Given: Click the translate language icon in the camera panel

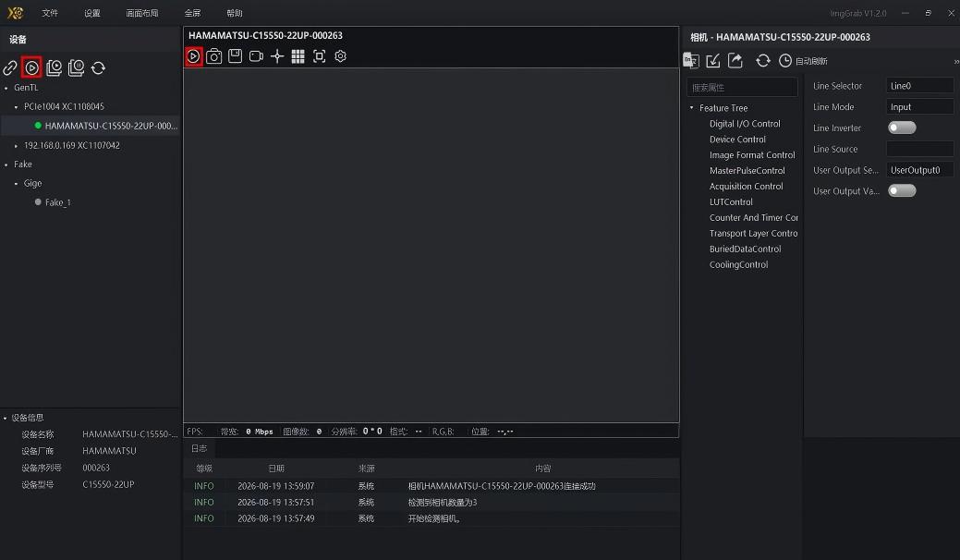Looking at the screenshot, I should pyautogui.click(x=691, y=61).
